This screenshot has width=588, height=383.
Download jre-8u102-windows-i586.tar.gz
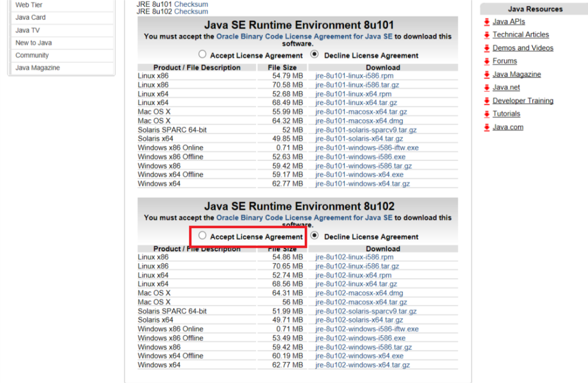363,347
